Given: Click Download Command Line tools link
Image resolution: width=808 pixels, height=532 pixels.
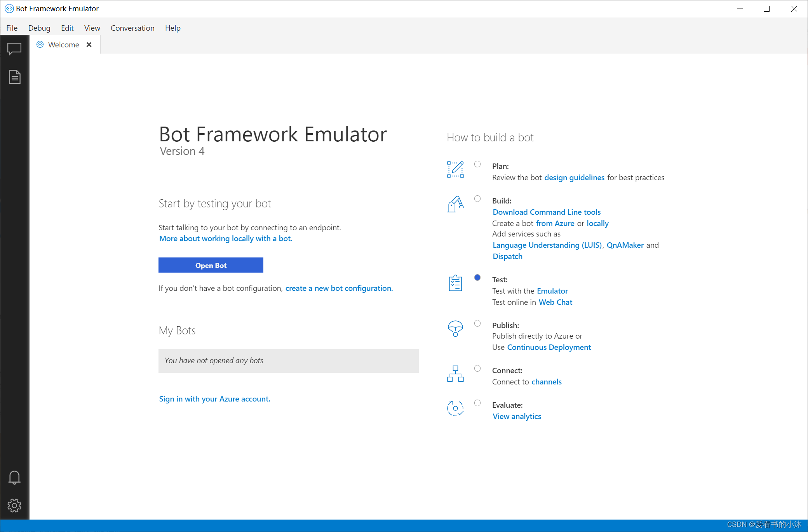Looking at the screenshot, I should [x=547, y=212].
